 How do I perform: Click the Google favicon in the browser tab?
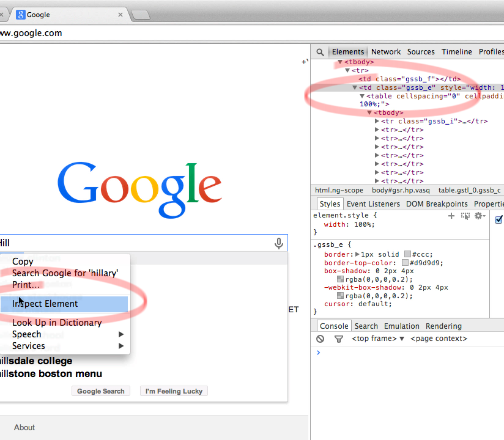pos(21,15)
